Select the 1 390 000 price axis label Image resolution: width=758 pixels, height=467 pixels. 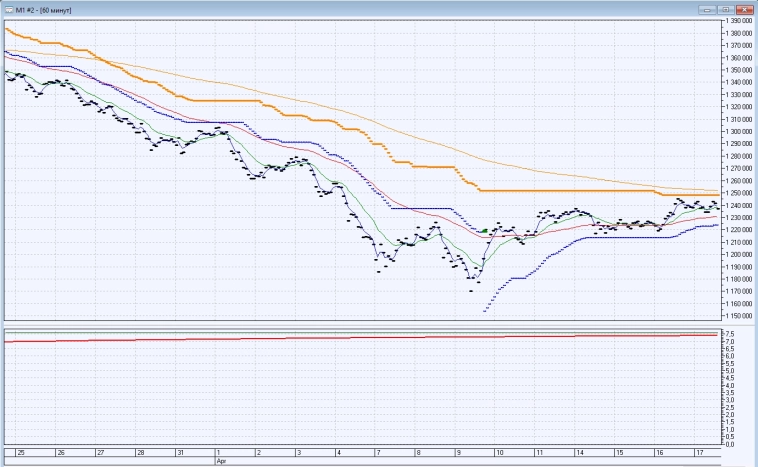pyautogui.click(x=738, y=20)
